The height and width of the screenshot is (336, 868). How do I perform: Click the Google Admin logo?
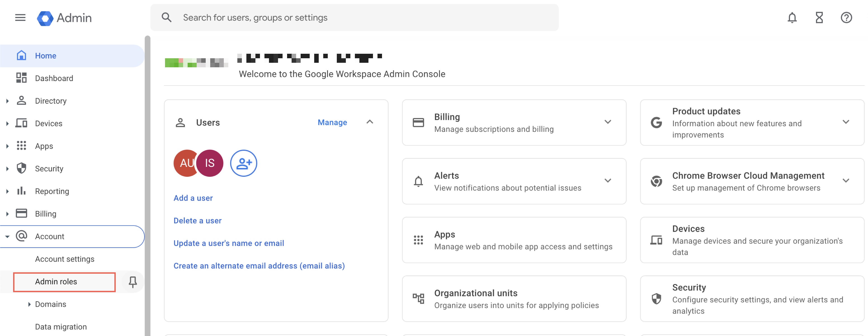click(64, 18)
